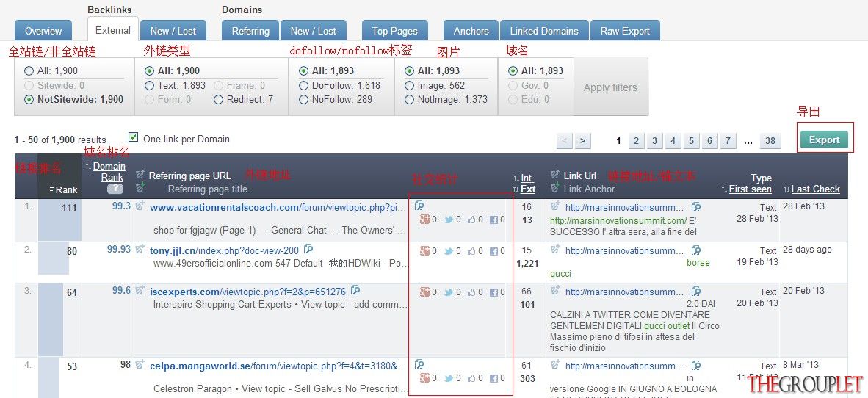868x398 pixels.
Task: Click the edit icon beside celpa.mangaworld.se URL
Action: point(140,364)
